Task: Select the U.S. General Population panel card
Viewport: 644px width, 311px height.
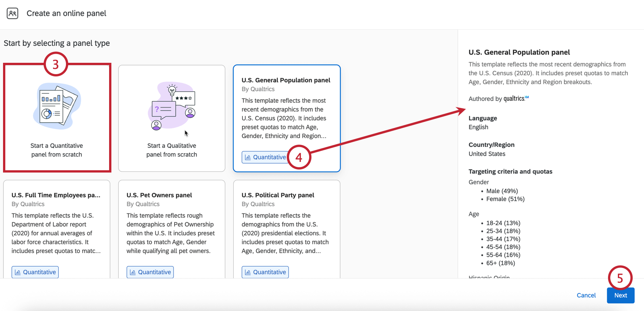Action: [287, 118]
